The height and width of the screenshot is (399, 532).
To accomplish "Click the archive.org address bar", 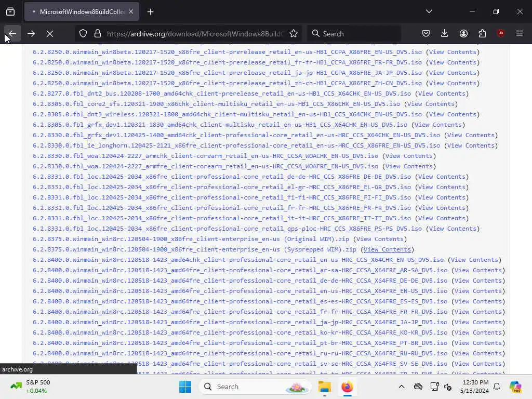I will 194,34.
